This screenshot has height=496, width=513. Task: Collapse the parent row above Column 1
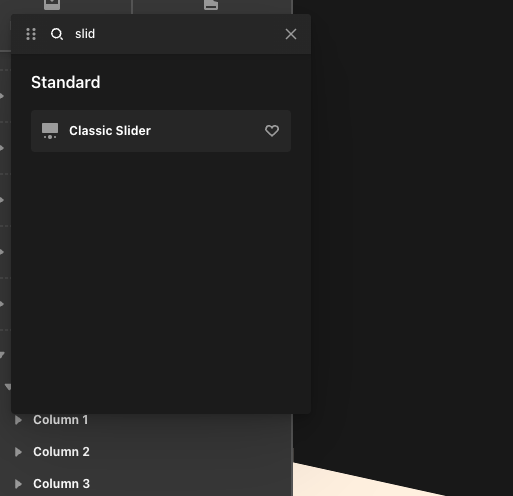(8, 387)
